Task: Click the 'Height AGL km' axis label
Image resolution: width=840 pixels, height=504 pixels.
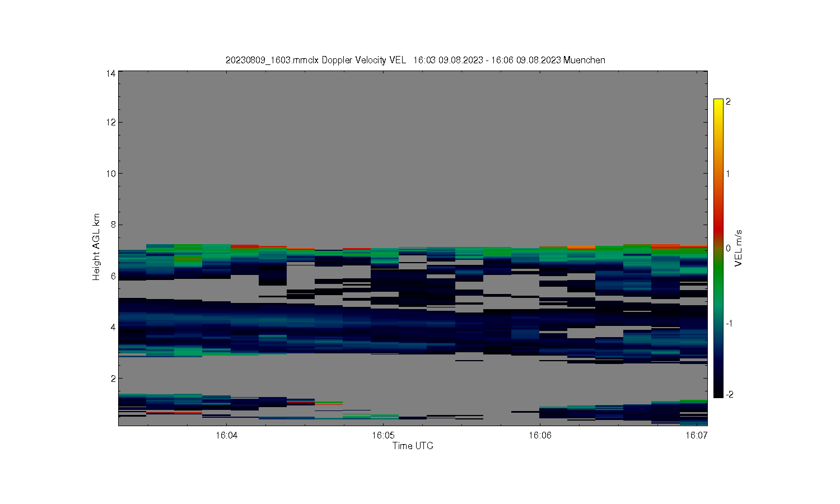Action: tap(96, 247)
